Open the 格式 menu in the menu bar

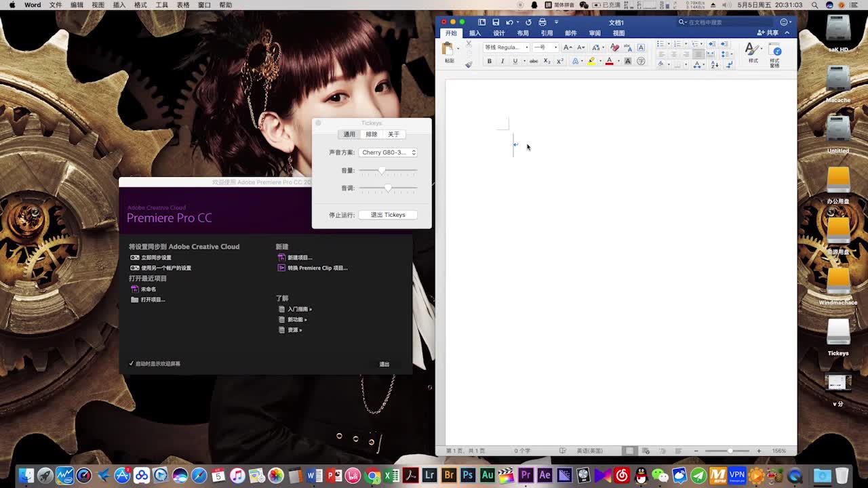140,5
